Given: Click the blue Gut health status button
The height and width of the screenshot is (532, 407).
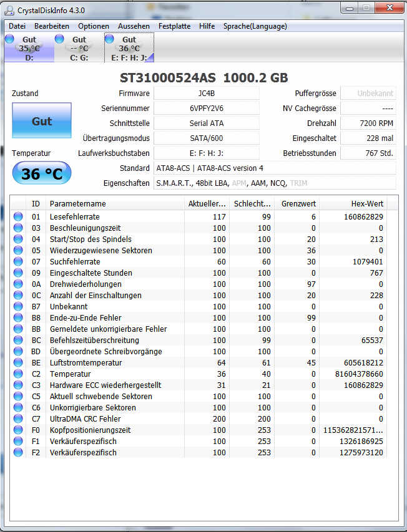Looking at the screenshot, I should pos(42,120).
